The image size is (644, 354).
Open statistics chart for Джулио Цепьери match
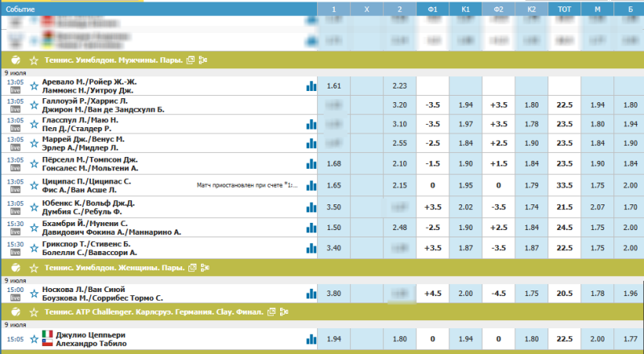tap(311, 340)
